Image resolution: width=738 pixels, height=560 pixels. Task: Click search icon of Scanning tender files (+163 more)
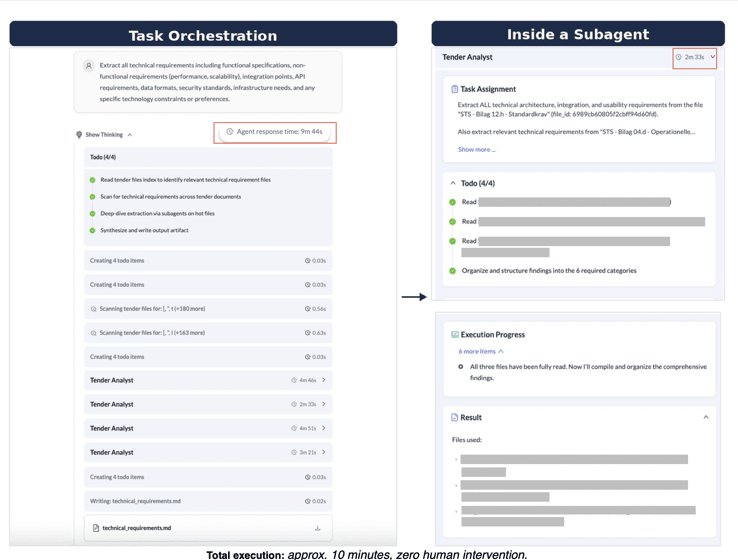(93, 333)
